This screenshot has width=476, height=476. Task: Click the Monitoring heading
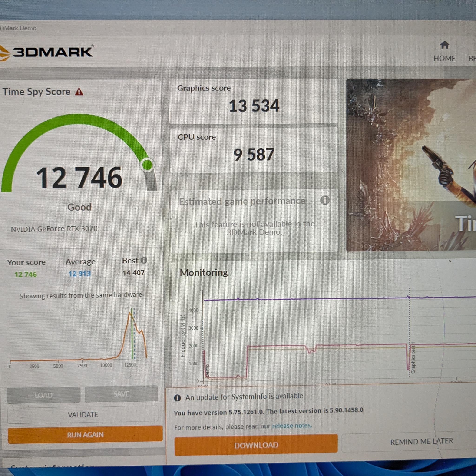click(x=204, y=273)
